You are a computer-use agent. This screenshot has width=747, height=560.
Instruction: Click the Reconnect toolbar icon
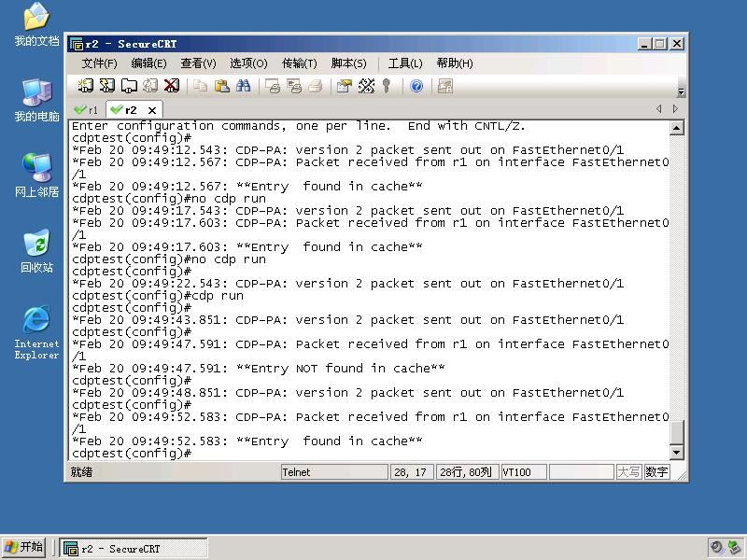[150, 86]
